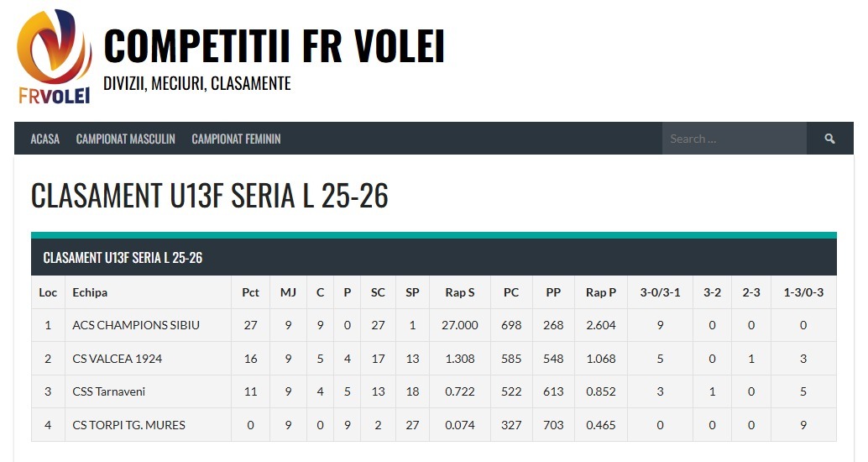This screenshot has height=462, width=868.
Task: Click the search magnifier icon
Action: pos(829,139)
